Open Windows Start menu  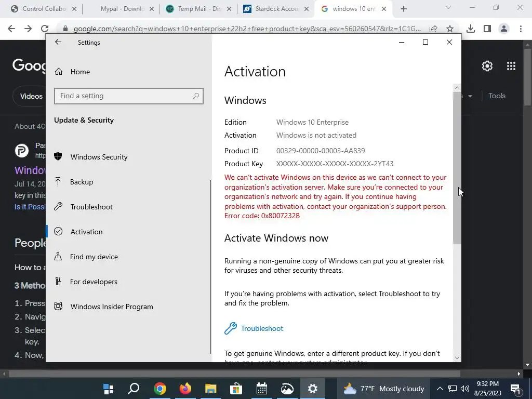(109, 389)
